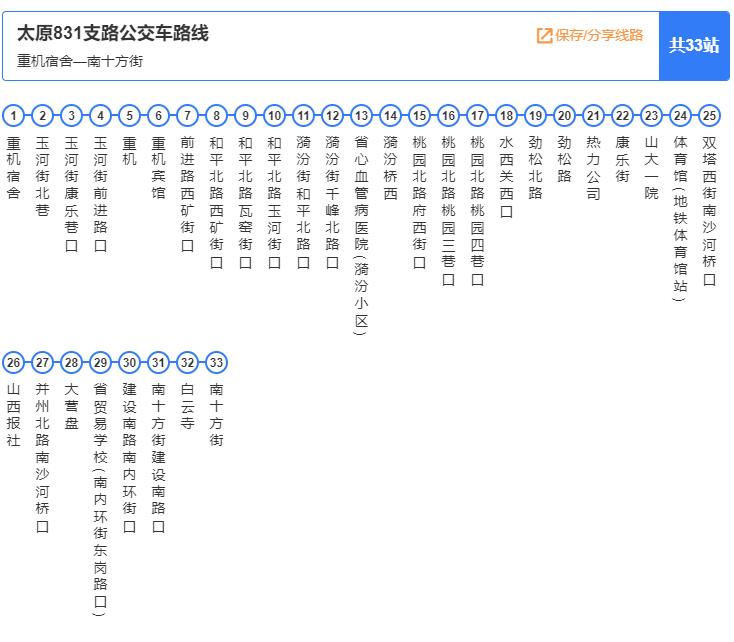Open the 体育馆(地铁体育馆站) stop name
The image size is (734, 642).
tap(681, 218)
